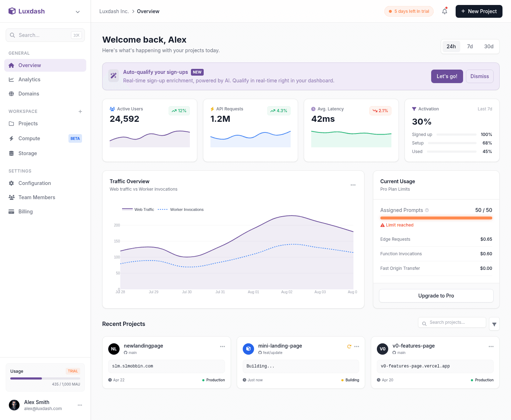Expand the Luxdash workspace switcher chevron
Viewport: 511px width, 420px height.
78,12
